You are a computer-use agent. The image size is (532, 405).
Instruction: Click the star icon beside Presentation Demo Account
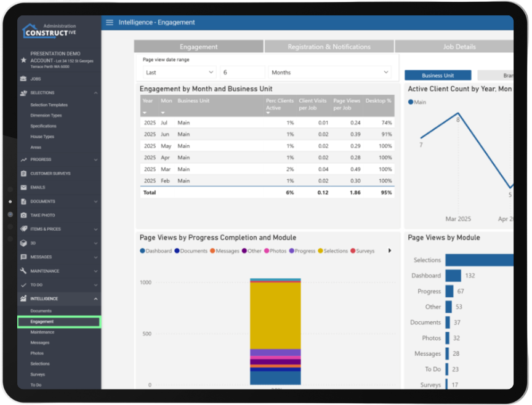pos(23,60)
